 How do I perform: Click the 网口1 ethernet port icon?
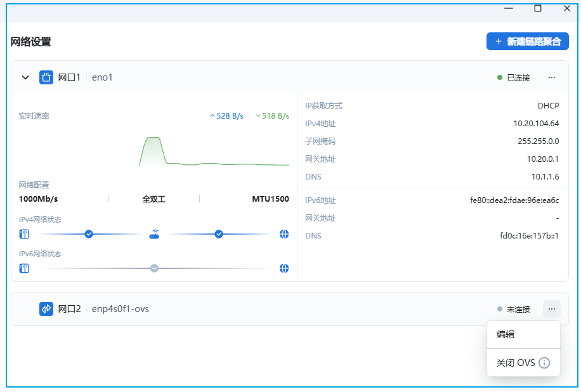pyautogui.click(x=46, y=77)
